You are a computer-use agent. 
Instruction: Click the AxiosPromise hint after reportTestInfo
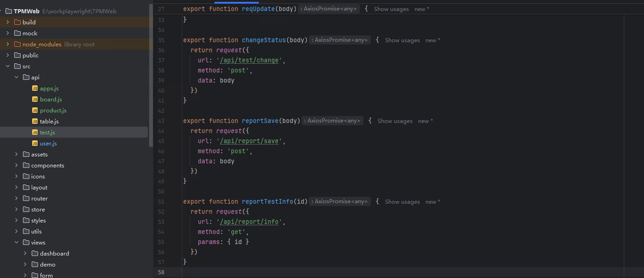click(x=340, y=201)
